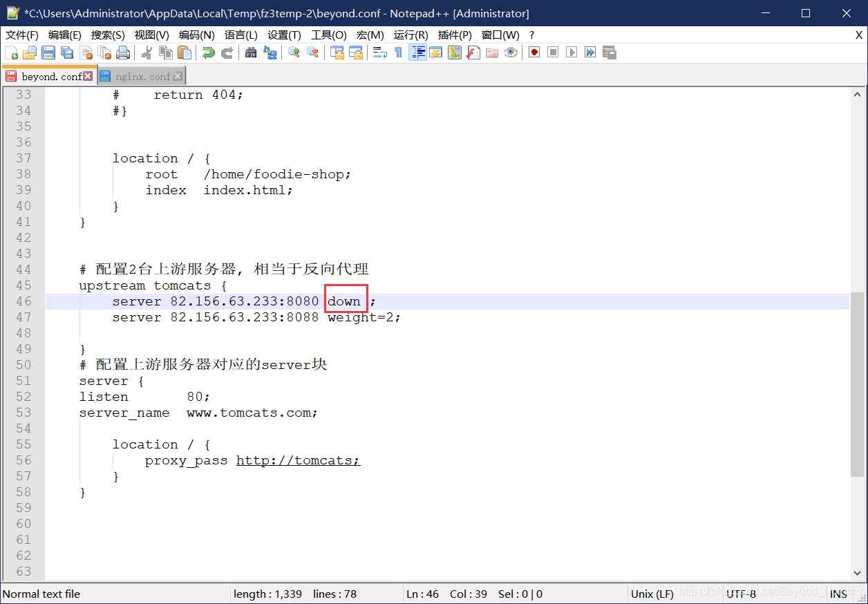Click 'www.tomcats.com;' on line 53

click(252, 413)
